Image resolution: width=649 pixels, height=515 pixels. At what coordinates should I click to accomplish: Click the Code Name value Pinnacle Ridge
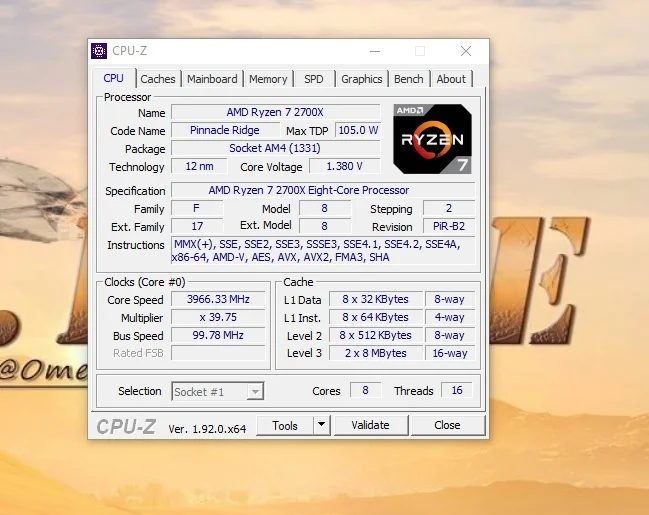click(225, 130)
